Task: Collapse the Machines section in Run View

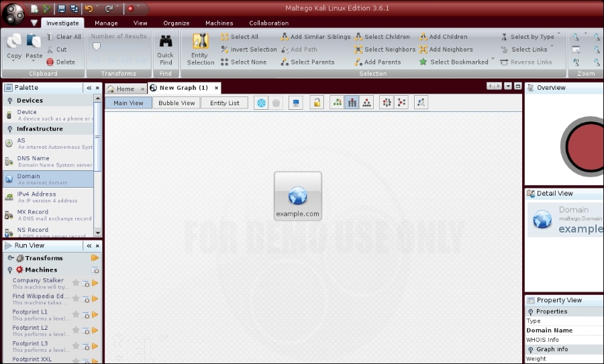Action: coord(10,269)
